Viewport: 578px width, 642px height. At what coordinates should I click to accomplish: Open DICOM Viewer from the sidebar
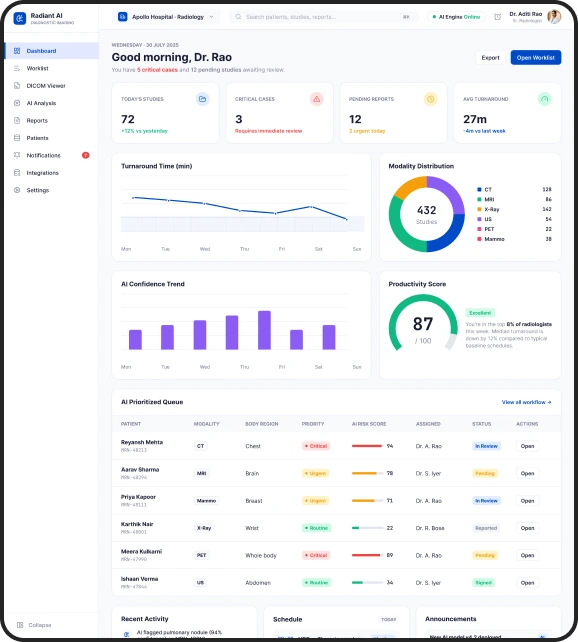pyautogui.click(x=51, y=86)
